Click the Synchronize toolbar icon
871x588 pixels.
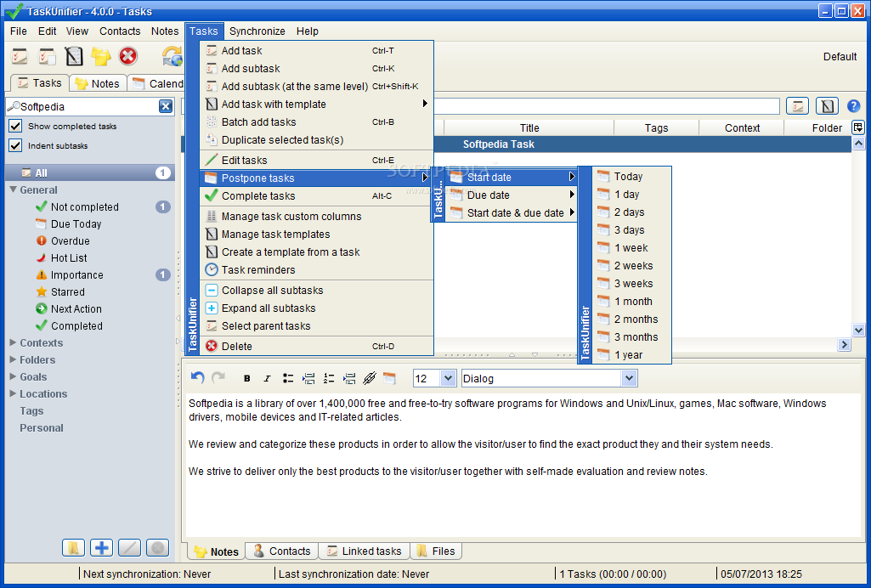173,56
